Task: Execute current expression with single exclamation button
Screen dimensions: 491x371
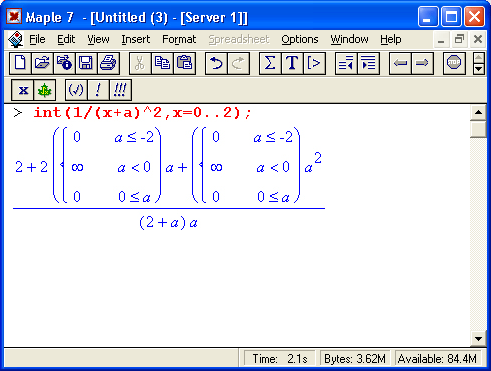Action: click(x=98, y=90)
